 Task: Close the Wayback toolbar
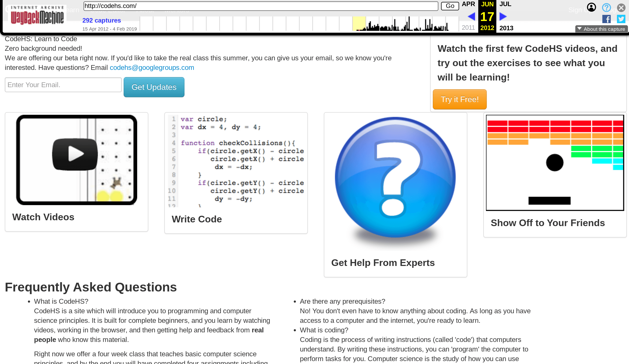[x=621, y=7]
